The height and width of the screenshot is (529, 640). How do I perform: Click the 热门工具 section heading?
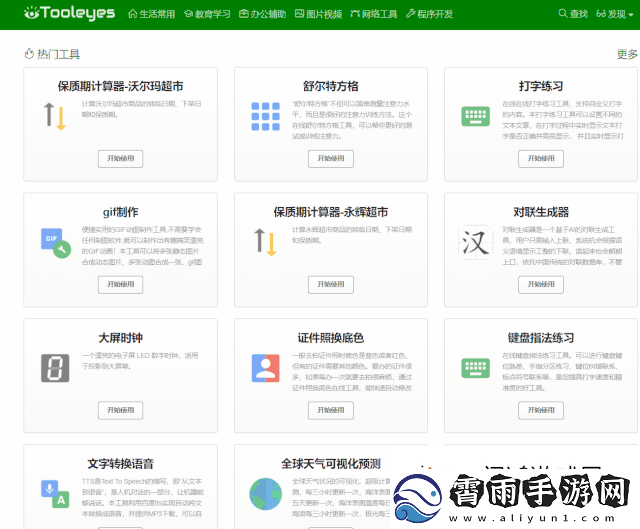coord(58,54)
